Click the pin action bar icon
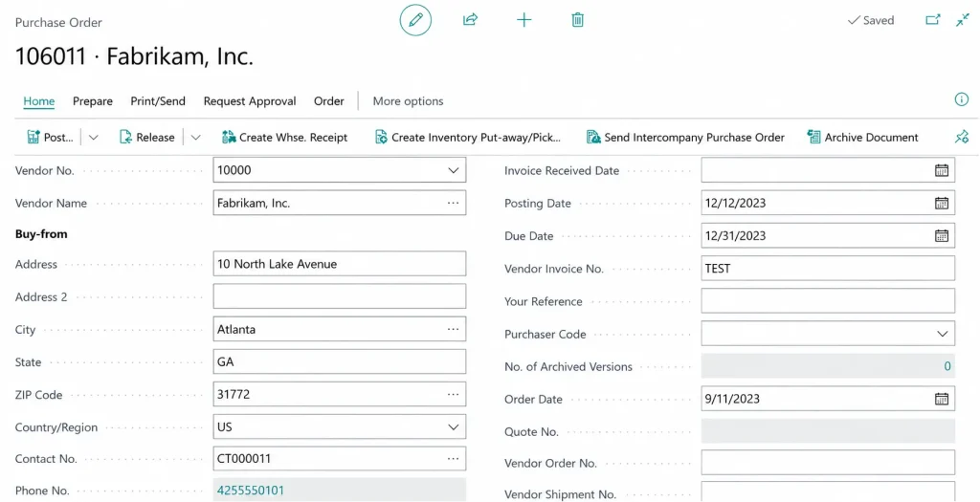 click(x=962, y=137)
